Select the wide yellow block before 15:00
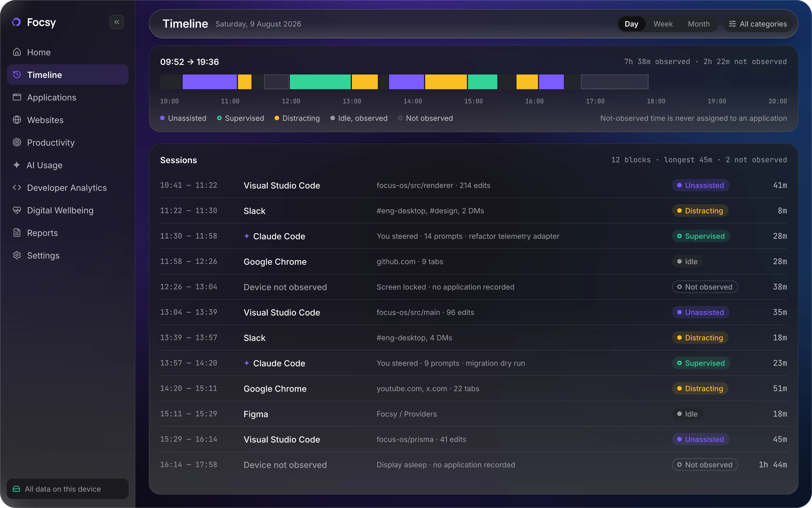The height and width of the screenshot is (508, 812). tap(446, 82)
